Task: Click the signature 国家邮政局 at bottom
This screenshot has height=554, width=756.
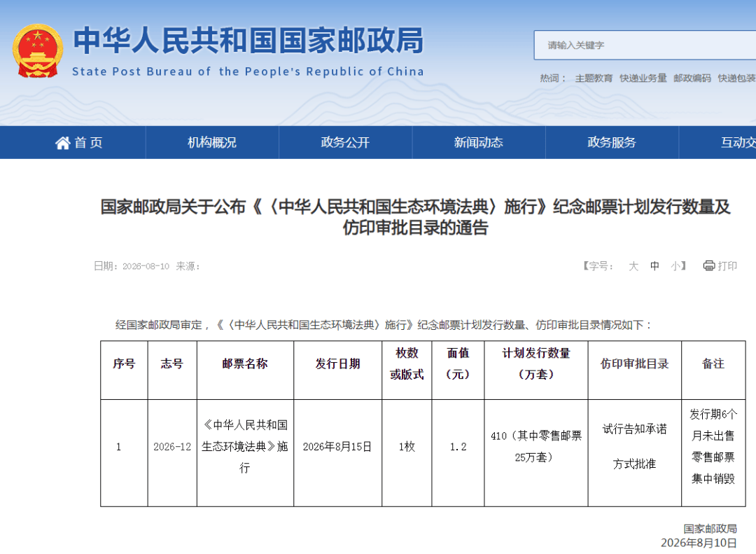Action: (x=710, y=529)
